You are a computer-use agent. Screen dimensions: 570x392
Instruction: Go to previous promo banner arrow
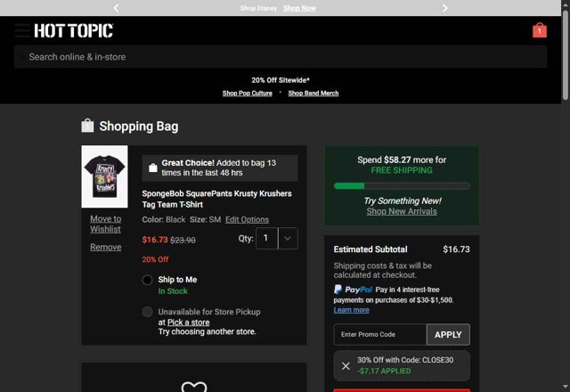[117, 8]
